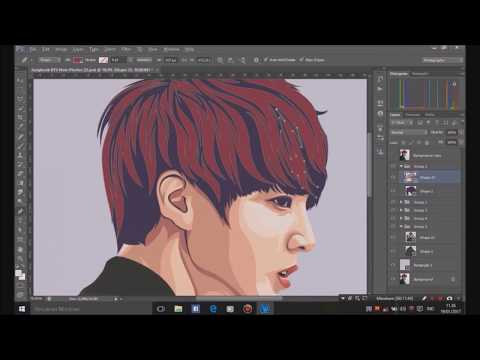Image resolution: width=480 pixels, height=360 pixels.
Task: Select the Quick Selection tool
Action: coord(20,108)
